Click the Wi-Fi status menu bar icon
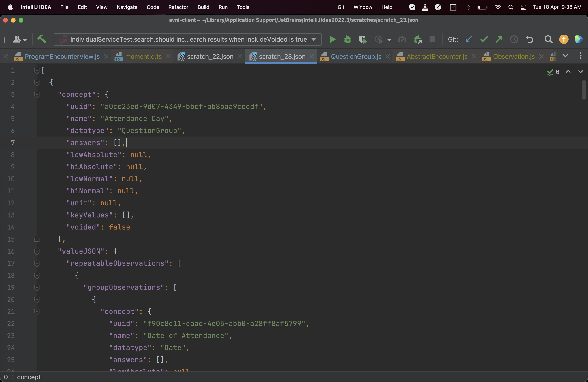Screen dimensions: 588x382 coord(497,7)
